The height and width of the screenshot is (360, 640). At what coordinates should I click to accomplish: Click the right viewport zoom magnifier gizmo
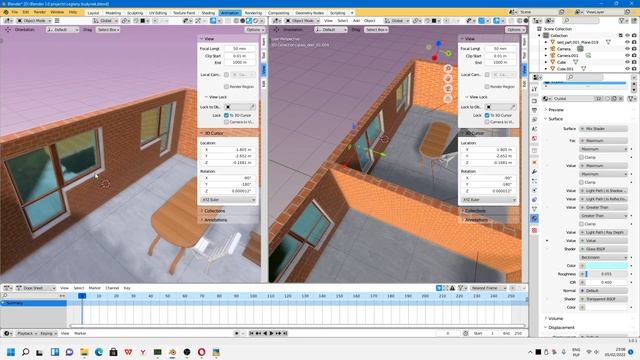(x=448, y=68)
